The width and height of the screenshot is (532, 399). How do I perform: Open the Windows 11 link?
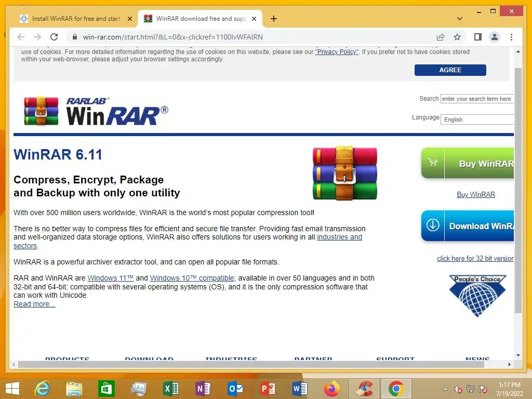(110, 278)
